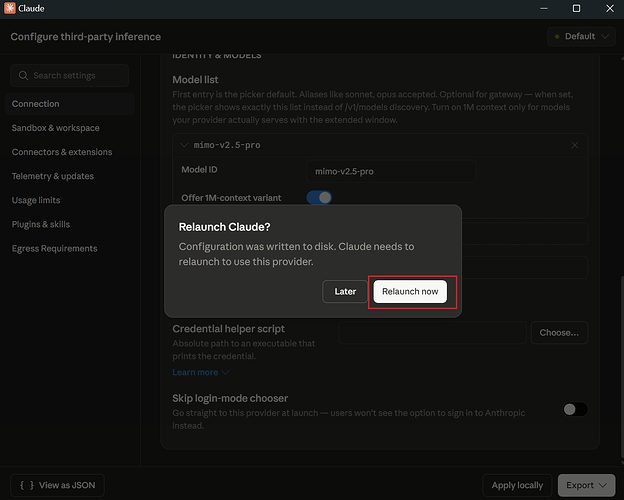The height and width of the screenshot is (500, 624).
Task: Open the Export dropdown button
Action: point(586,485)
